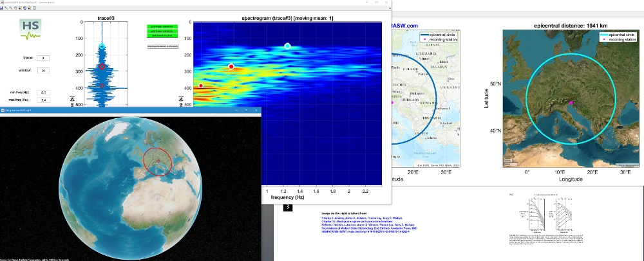Screen dimensions: 644x261
Task: Maximize the globe window
Action: click(246, 110)
